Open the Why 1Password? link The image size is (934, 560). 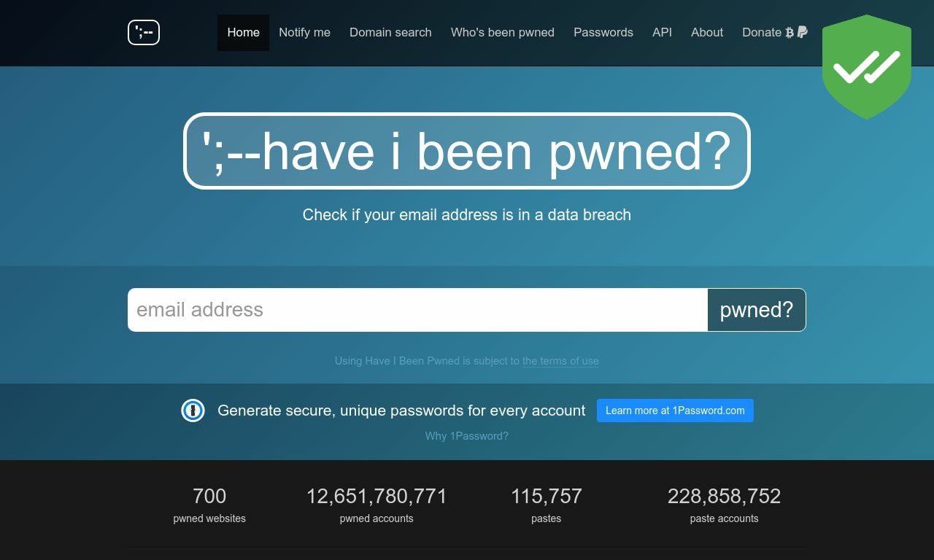[x=467, y=436]
